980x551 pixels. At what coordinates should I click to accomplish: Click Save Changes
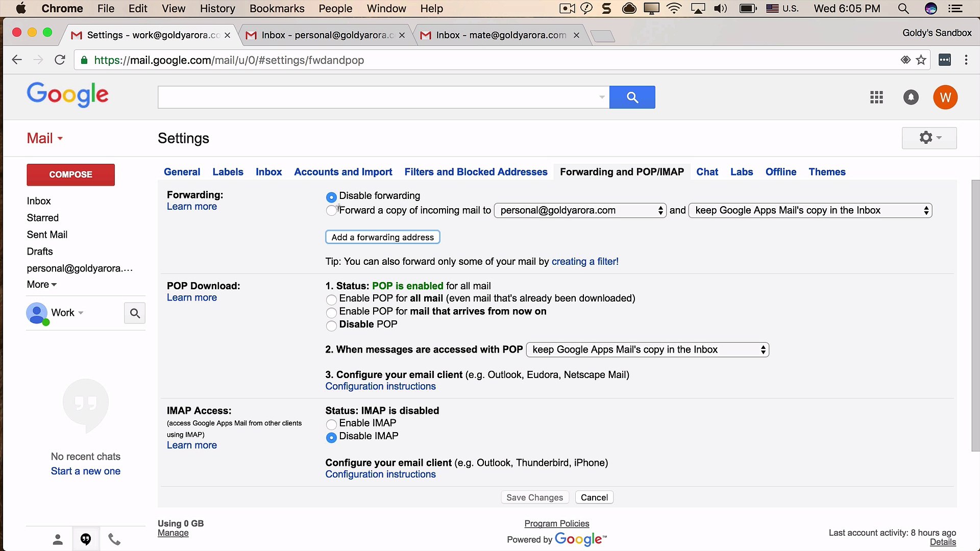534,497
